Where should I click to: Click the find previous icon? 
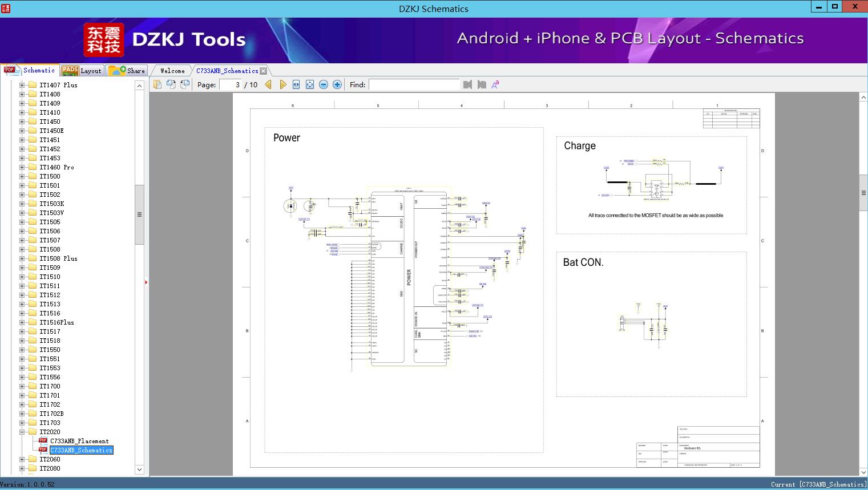point(468,84)
